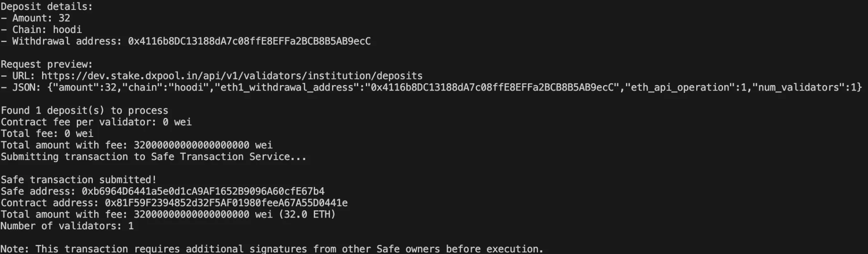Click the "Safe transaction submitted!" message
The image size is (868, 254).
(x=79, y=180)
